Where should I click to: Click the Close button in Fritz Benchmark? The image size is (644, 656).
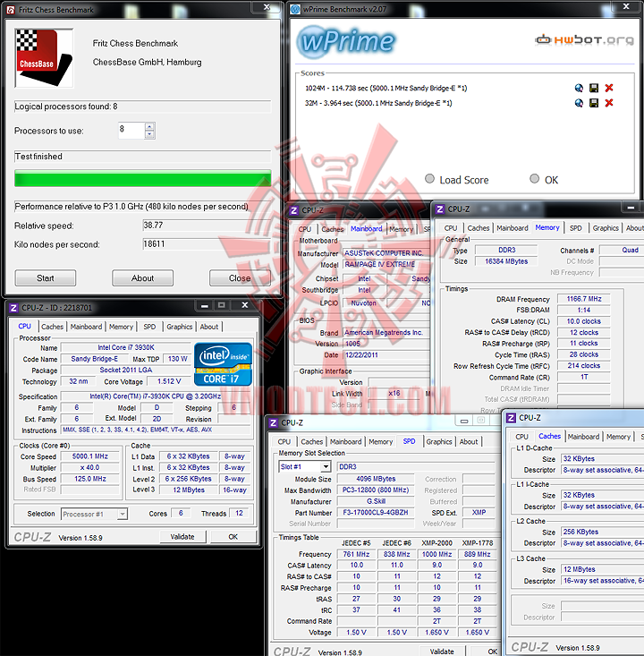(x=240, y=278)
